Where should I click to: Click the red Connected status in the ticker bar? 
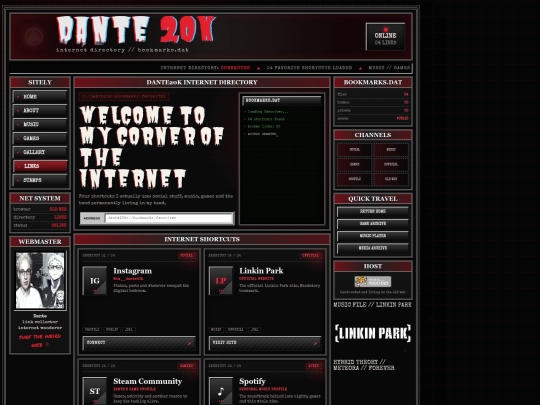[x=236, y=68]
